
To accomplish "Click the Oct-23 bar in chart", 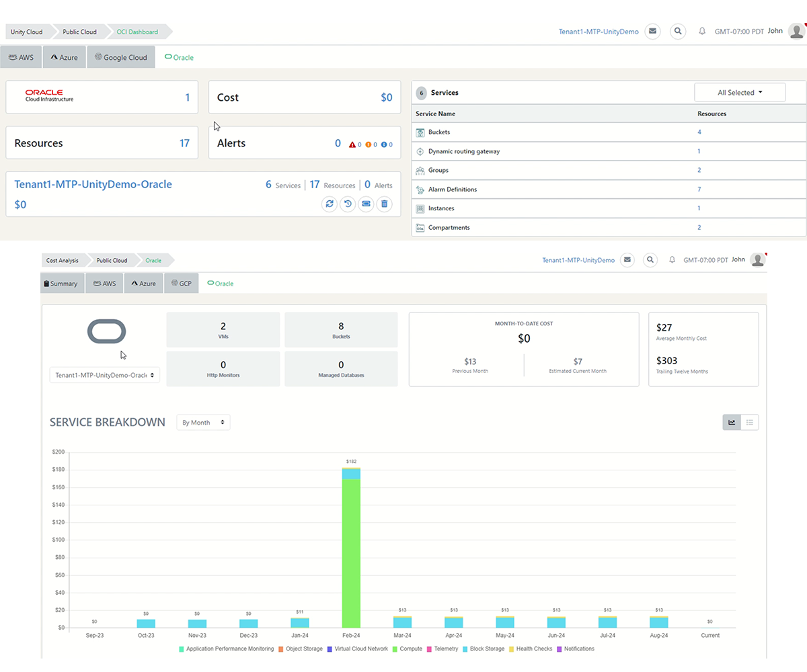I will point(146,624).
